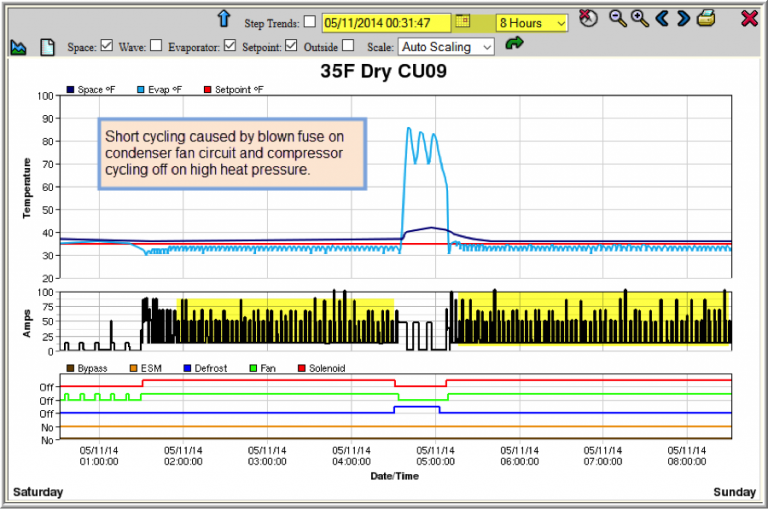Uncheck the Setpoint checkbox

[x=291, y=46]
